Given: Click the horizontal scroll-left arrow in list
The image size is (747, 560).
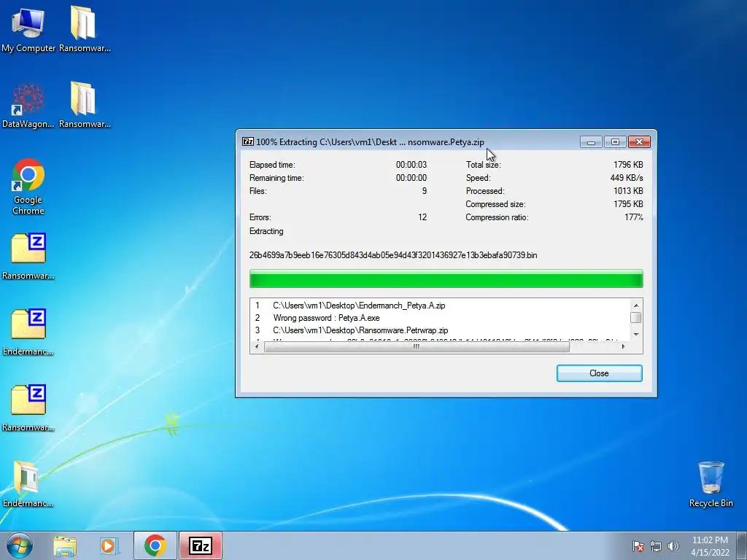Looking at the screenshot, I should click(x=258, y=346).
